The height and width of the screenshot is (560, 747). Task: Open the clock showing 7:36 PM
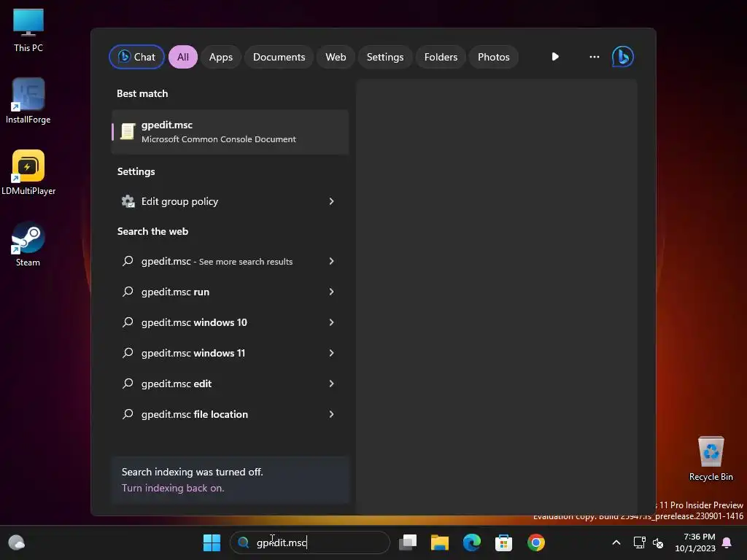tap(695, 542)
